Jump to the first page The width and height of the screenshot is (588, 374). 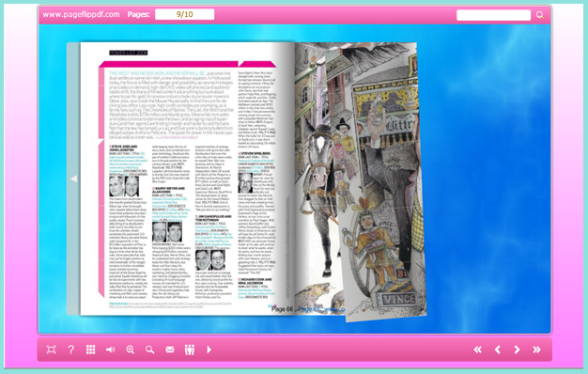(478, 350)
